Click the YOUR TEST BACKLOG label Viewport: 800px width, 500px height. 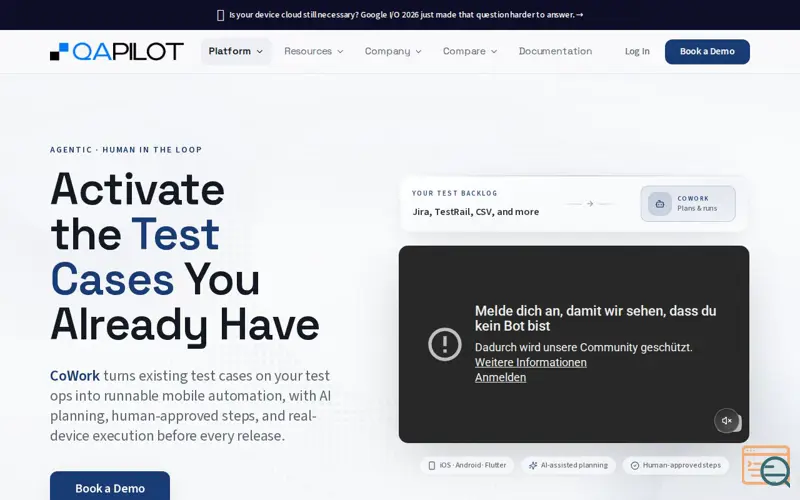point(455,193)
